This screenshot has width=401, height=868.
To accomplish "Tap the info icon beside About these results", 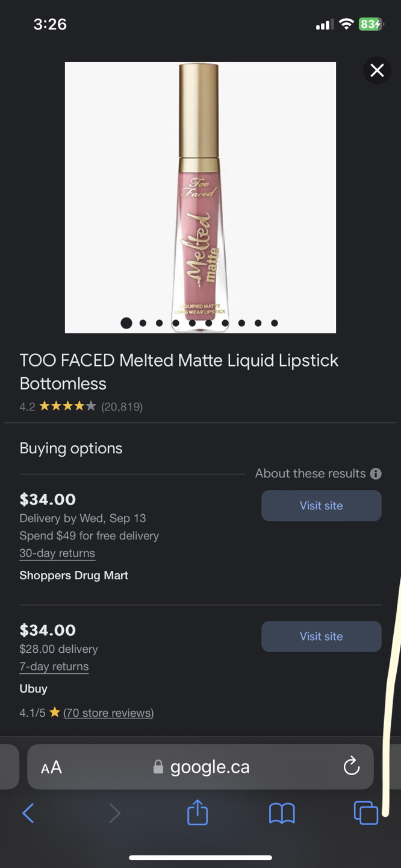I will pyautogui.click(x=376, y=474).
